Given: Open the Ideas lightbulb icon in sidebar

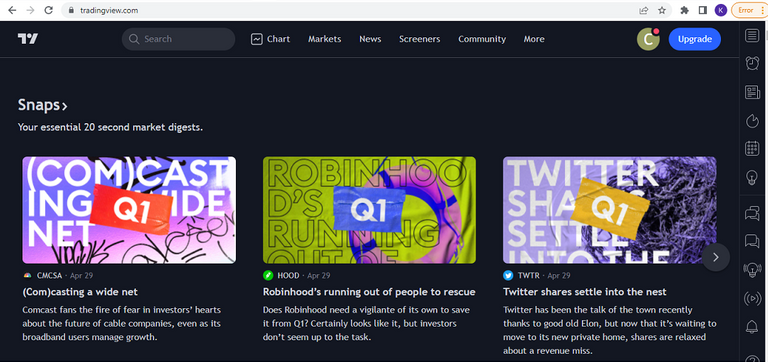Looking at the screenshot, I should [x=752, y=177].
